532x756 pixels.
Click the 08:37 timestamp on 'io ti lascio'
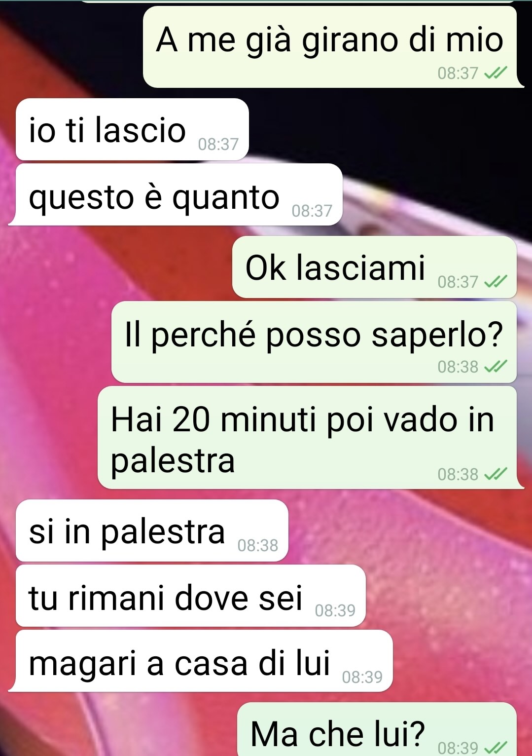tap(218, 144)
